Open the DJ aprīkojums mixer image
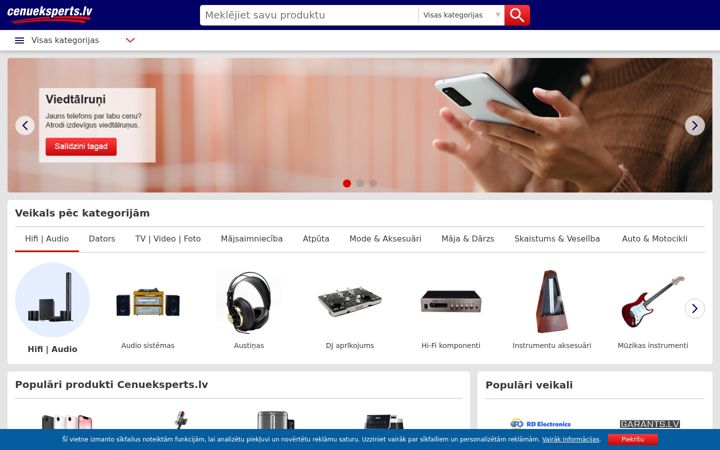 point(349,302)
